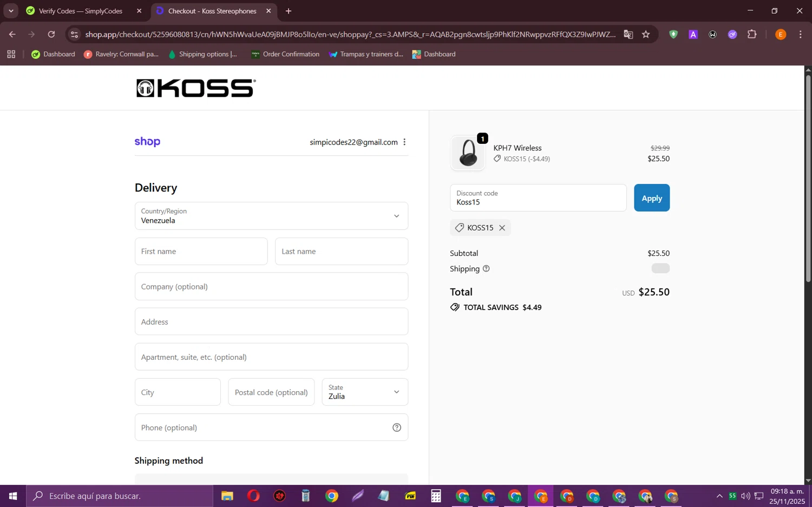Click the Shop Pay logo
This screenshot has height=507, width=812.
click(x=147, y=142)
